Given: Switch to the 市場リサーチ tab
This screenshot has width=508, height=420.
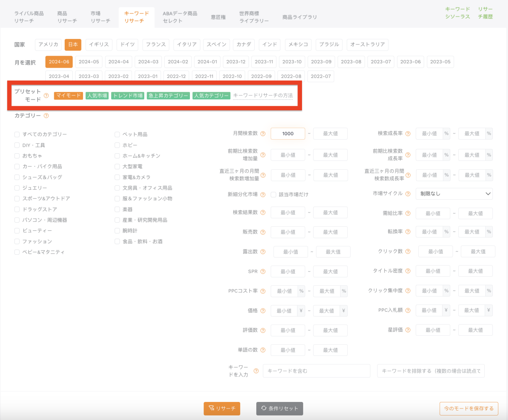Looking at the screenshot, I should coord(100,17).
